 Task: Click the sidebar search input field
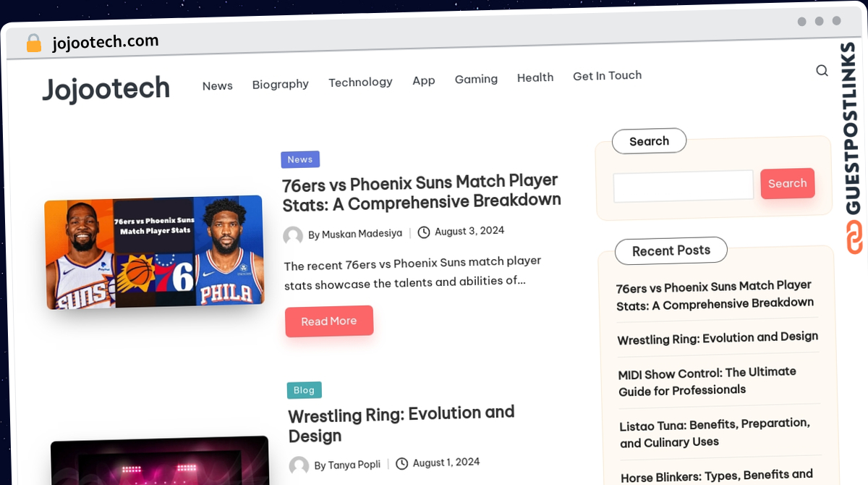pos(684,186)
